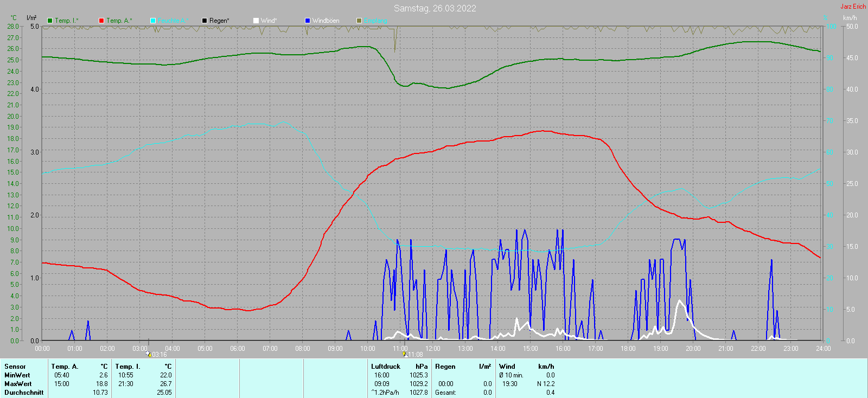Click the Luftdruck maximum time '09:09'
This screenshot has height=398, width=868.
click(382, 384)
